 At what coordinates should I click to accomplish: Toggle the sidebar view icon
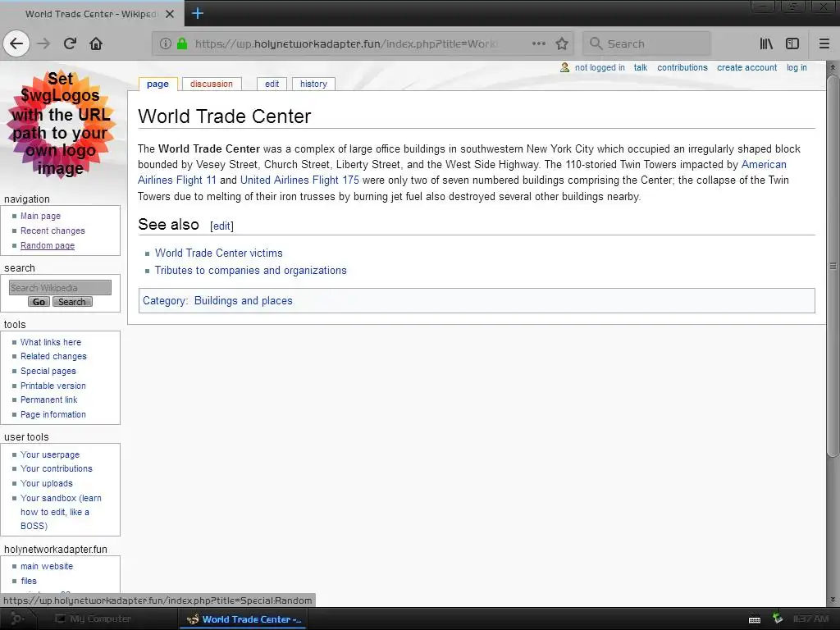(x=792, y=43)
